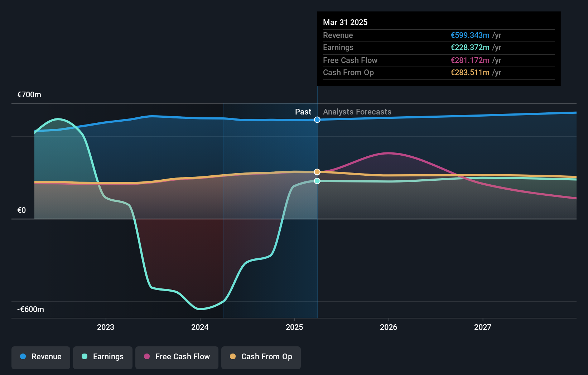The height and width of the screenshot is (375, 588).
Task: Toggle the Earnings series off
Action: 103,357
